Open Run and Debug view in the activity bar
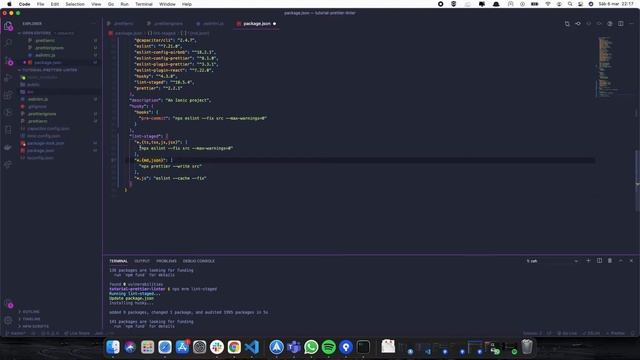This screenshot has height=360, width=640. pyautogui.click(x=8, y=78)
